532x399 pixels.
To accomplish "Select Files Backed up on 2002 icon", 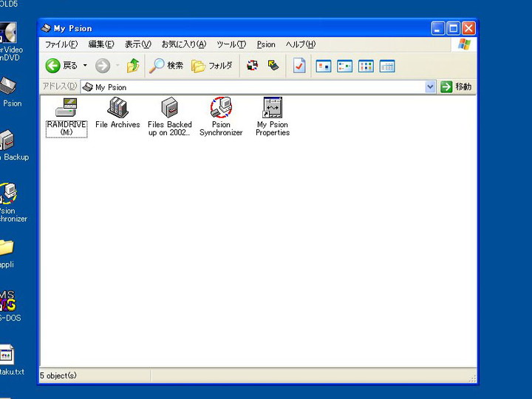I will click(170, 117).
